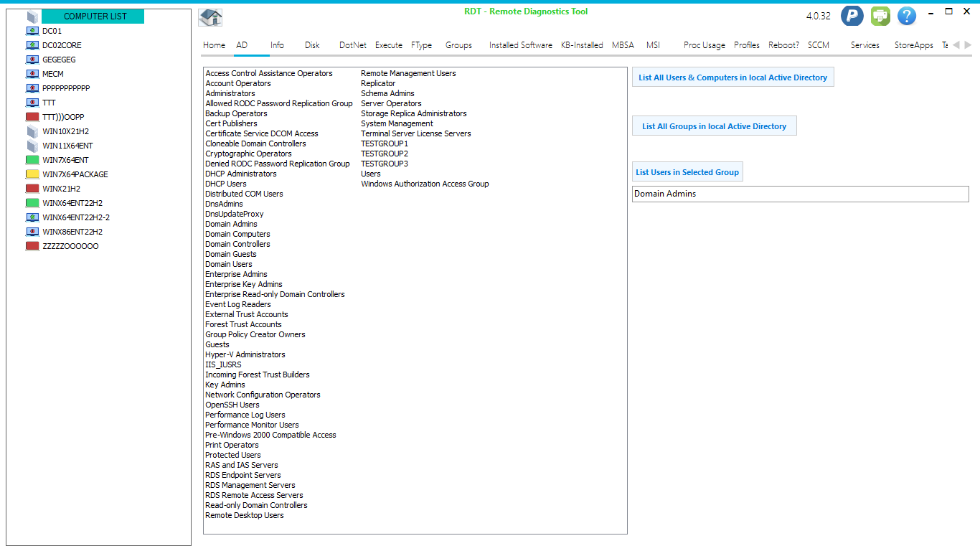The height and width of the screenshot is (551, 980).
Task: Select Event Log Readers group
Action: coord(238,304)
